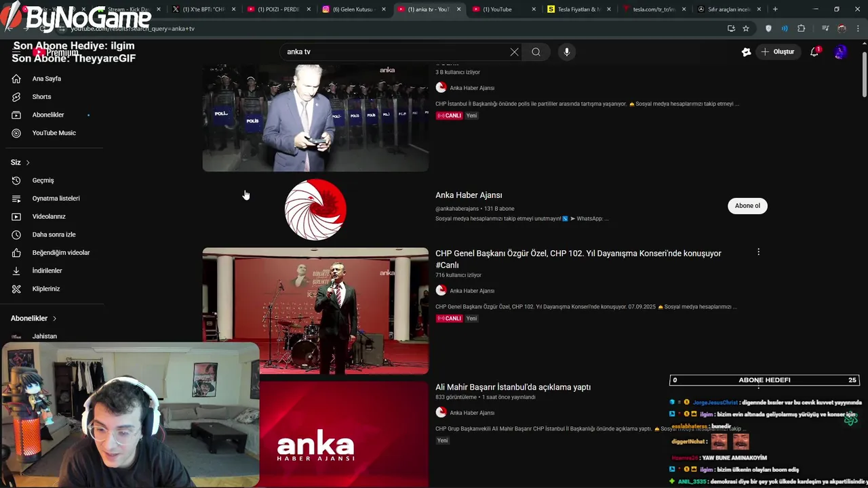868x488 pixels.
Task: Open the round Anka channel logo
Action: click(x=315, y=209)
